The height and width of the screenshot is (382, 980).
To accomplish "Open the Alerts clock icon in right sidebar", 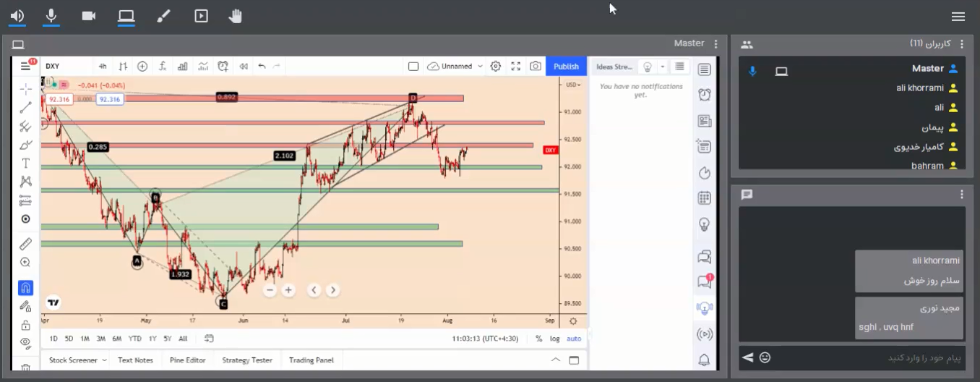I will click(x=704, y=95).
